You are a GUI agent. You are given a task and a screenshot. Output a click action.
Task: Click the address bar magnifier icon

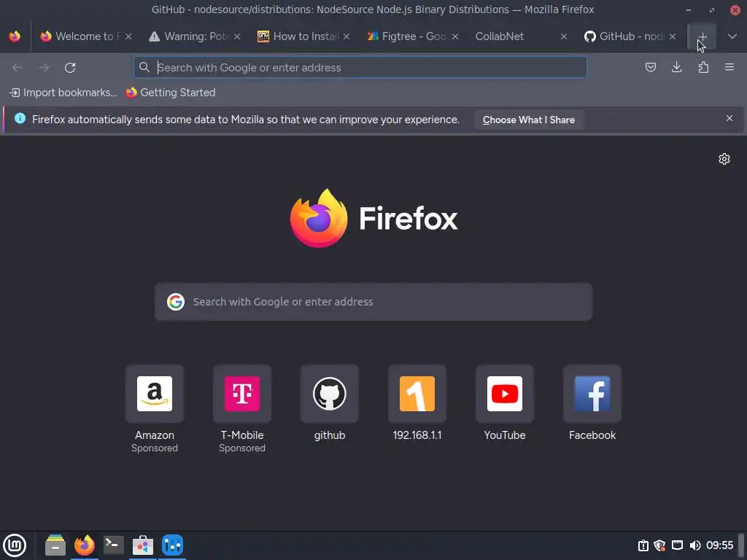(144, 67)
